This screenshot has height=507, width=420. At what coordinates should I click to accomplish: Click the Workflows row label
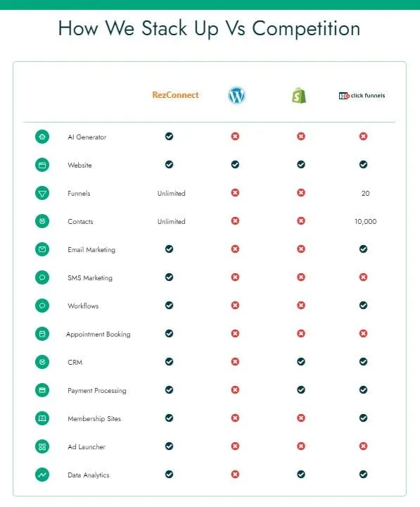point(83,306)
